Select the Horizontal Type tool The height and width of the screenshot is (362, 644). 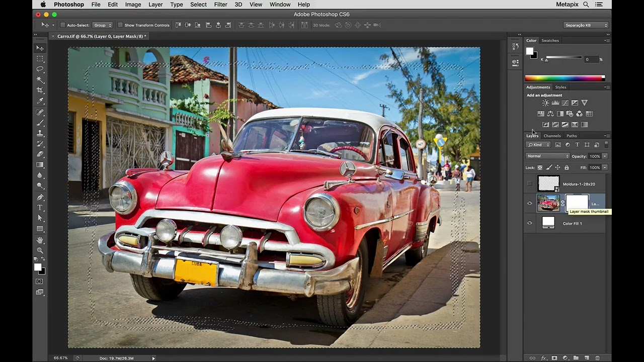(40, 208)
